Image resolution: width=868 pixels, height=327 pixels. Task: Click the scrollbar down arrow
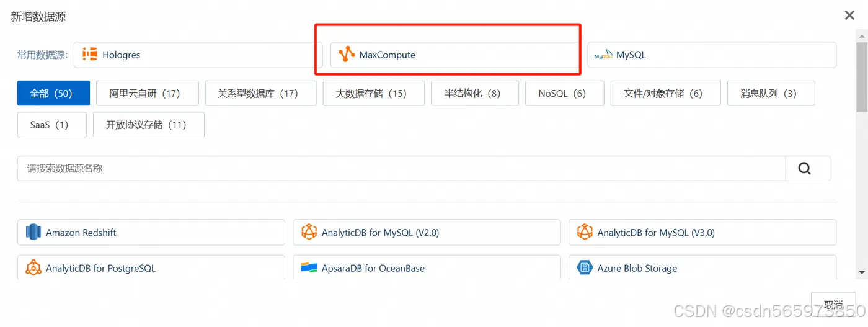click(x=862, y=272)
